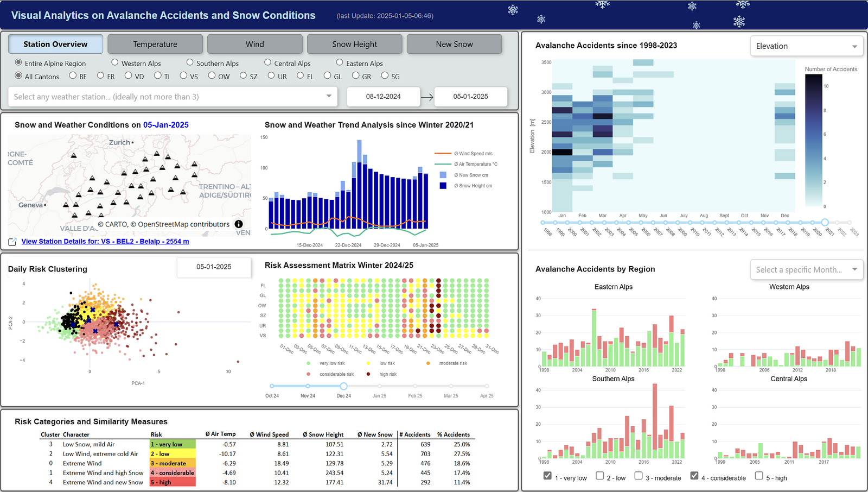The height and width of the screenshot is (492, 868).
Task: Select the VS canton radio button
Action: pyautogui.click(x=183, y=76)
